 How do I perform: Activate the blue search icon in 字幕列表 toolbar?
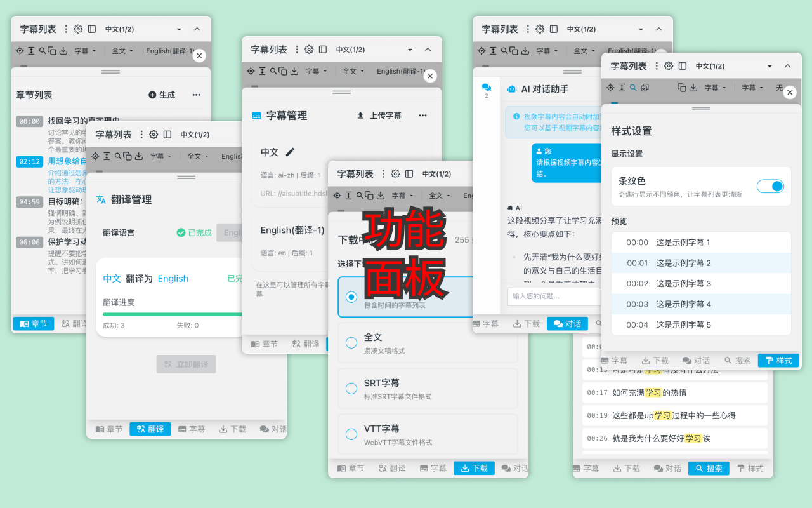(x=633, y=88)
